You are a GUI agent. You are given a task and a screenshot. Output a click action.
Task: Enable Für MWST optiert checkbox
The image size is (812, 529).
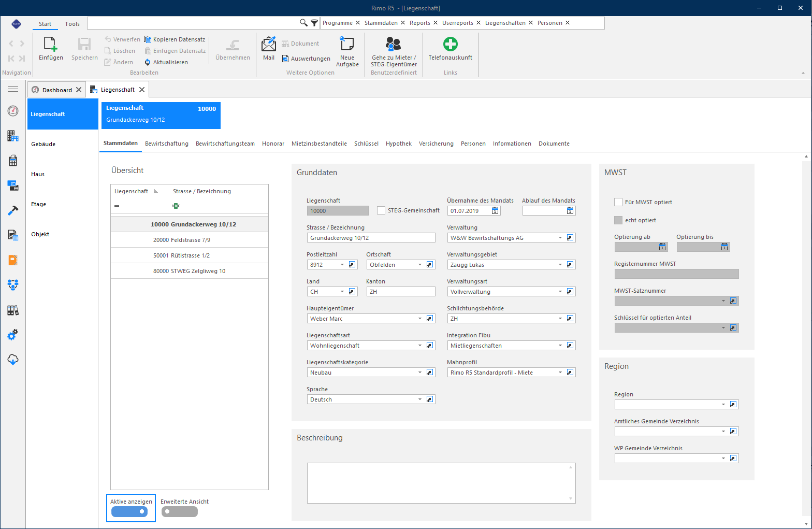pos(618,202)
